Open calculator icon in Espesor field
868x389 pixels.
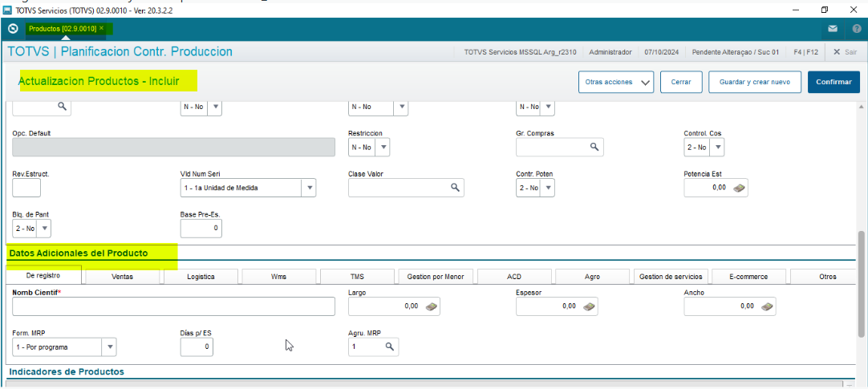pos(589,306)
